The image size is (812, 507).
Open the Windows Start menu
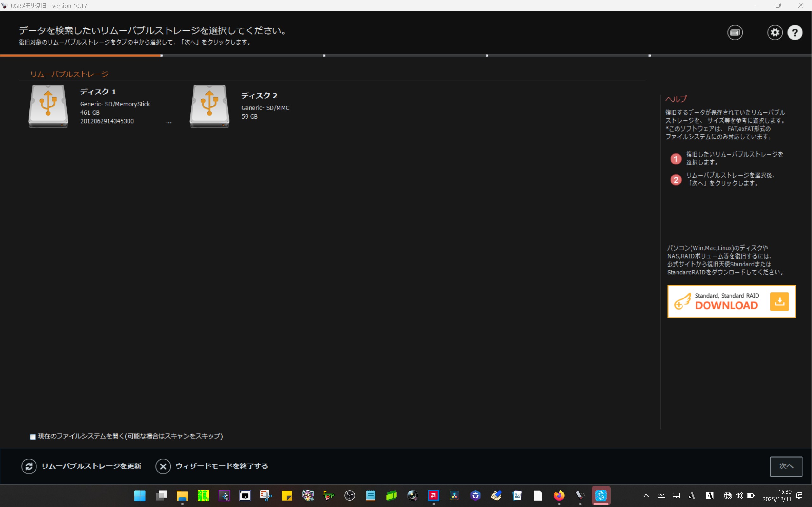(x=140, y=495)
